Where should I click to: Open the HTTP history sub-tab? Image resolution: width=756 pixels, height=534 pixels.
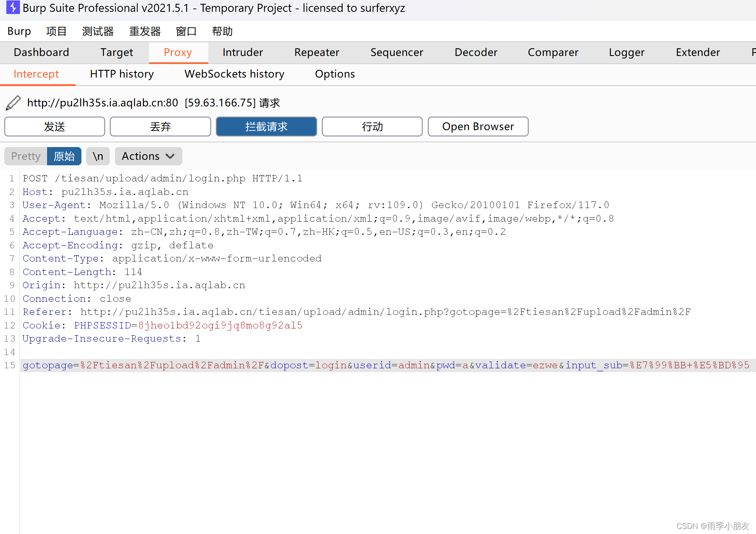tap(122, 74)
